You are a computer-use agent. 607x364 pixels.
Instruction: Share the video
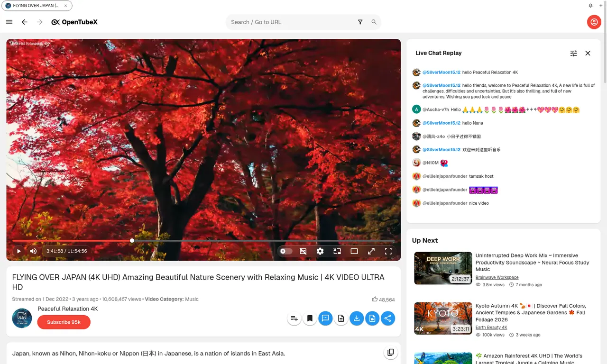pyautogui.click(x=388, y=318)
